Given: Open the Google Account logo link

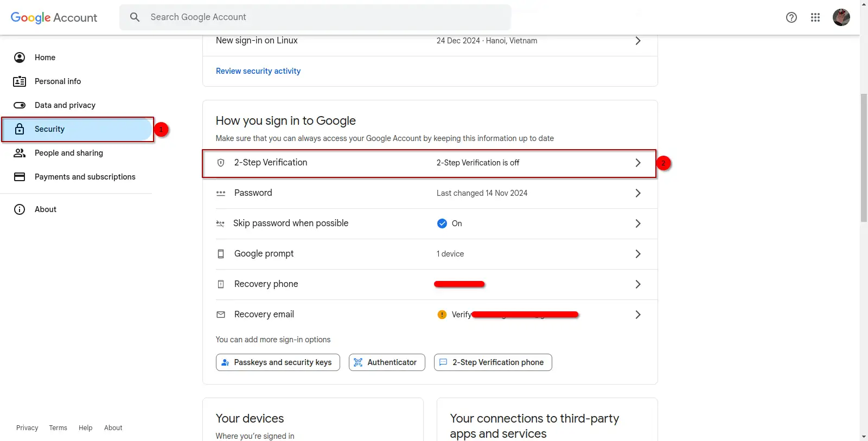Looking at the screenshot, I should [54, 17].
